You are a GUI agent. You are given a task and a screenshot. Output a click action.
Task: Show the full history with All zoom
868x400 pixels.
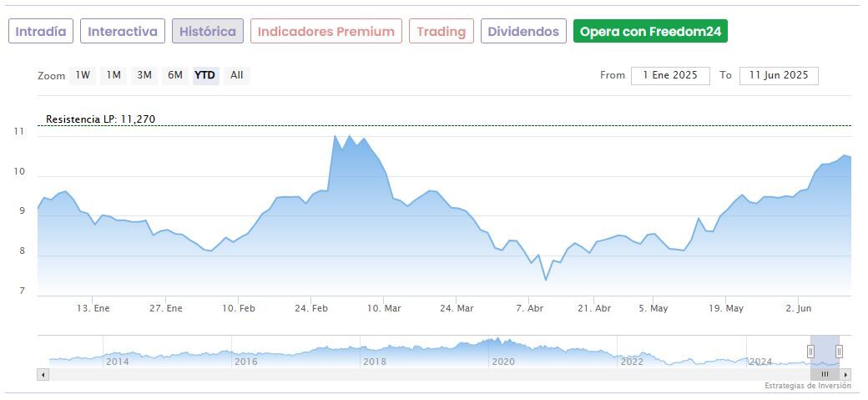[x=237, y=75]
